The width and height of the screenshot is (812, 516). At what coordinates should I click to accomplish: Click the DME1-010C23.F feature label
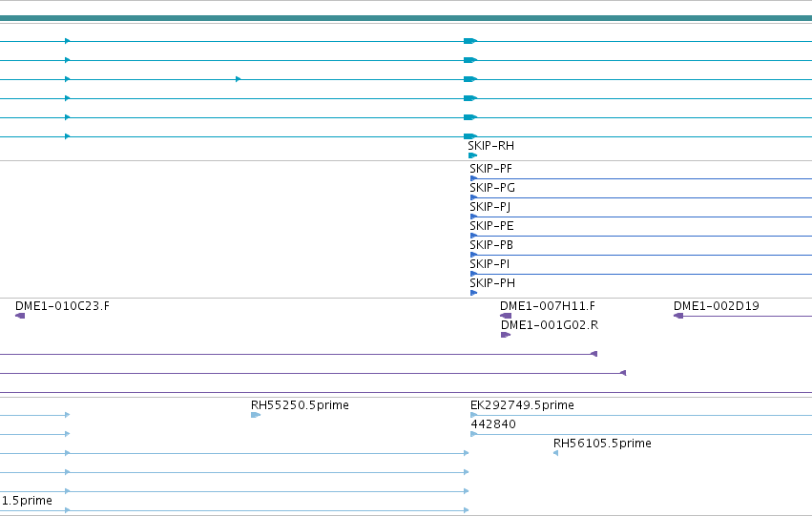[62, 306]
